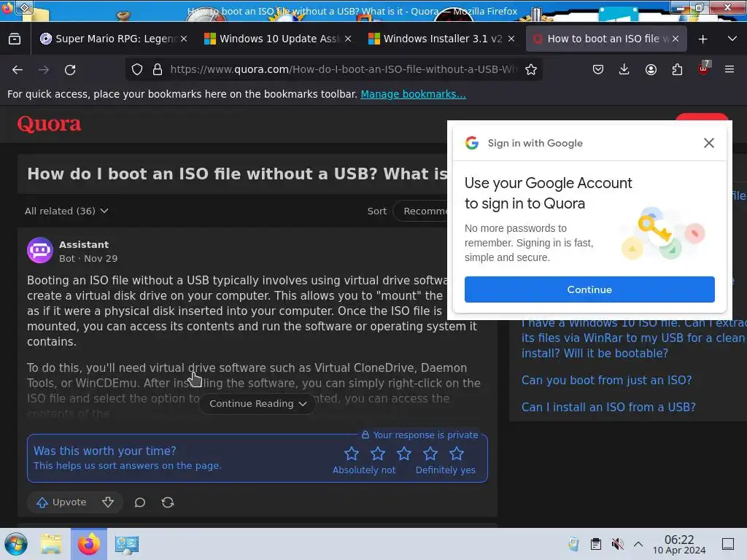The height and width of the screenshot is (560, 747).
Task: Open related question about WinRar USB install
Action: tap(634, 338)
